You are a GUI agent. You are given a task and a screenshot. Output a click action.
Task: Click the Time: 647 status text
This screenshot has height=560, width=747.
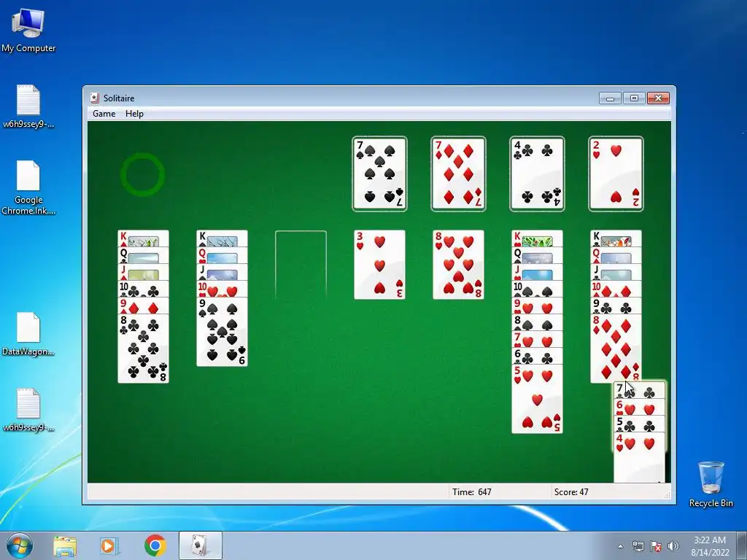coord(472,492)
